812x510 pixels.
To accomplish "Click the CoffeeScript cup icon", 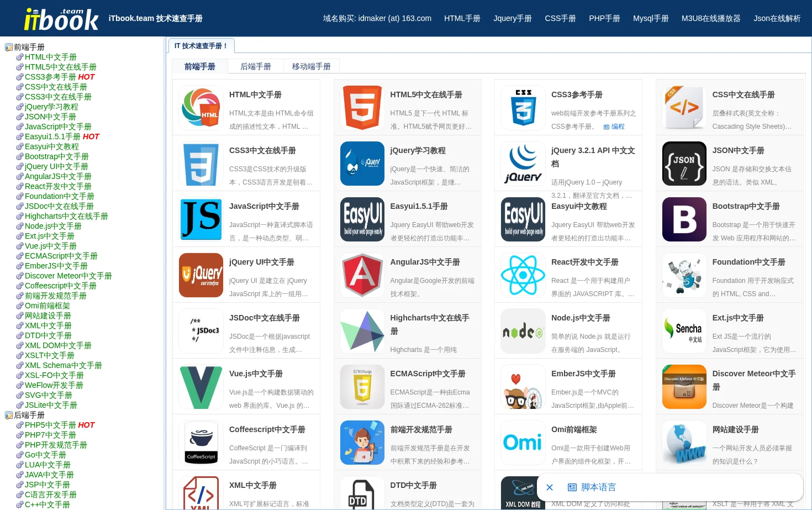I will pyautogui.click(x=201, y=443).
